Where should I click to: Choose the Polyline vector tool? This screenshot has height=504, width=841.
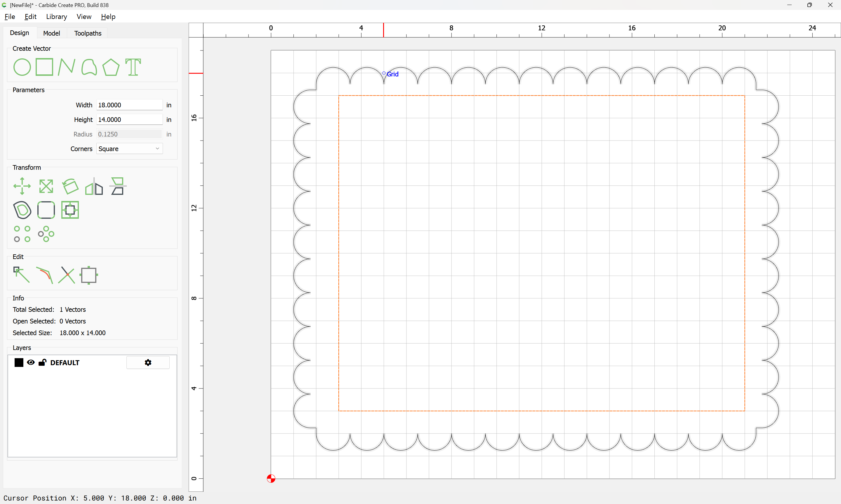(66, 67)
